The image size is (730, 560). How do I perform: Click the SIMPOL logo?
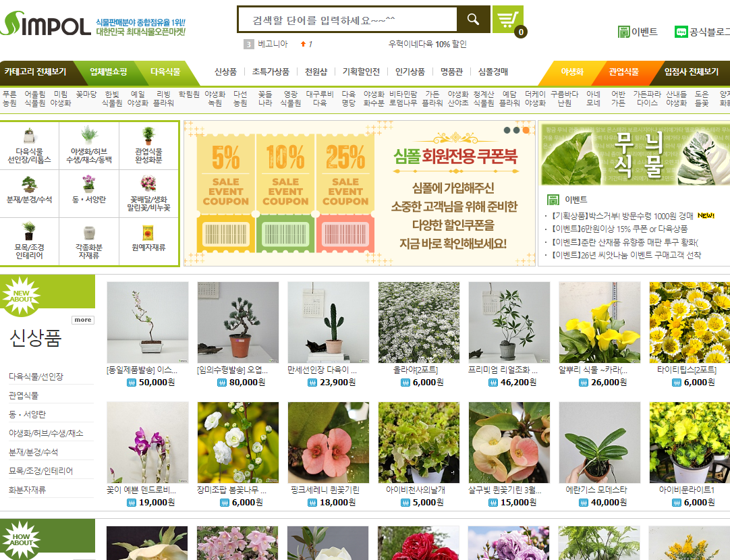pyautogui.click(x=45, y=23)
